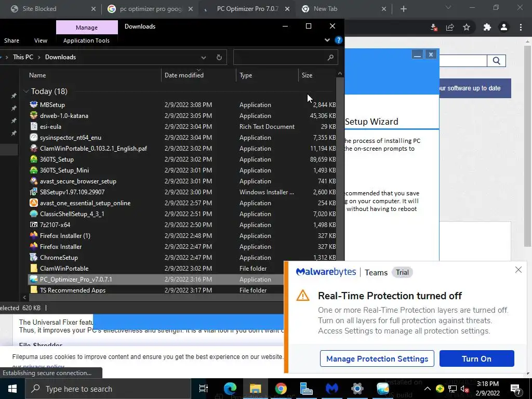Open the Share ribbon tab
This screenshot has width=532, height=399.
pyautogui.click(x=11, y=41)
